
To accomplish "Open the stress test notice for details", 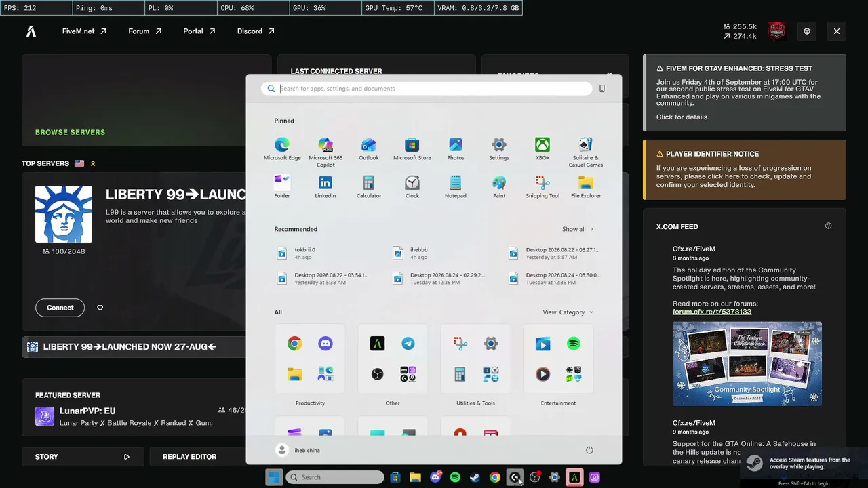I will [745, 93].
